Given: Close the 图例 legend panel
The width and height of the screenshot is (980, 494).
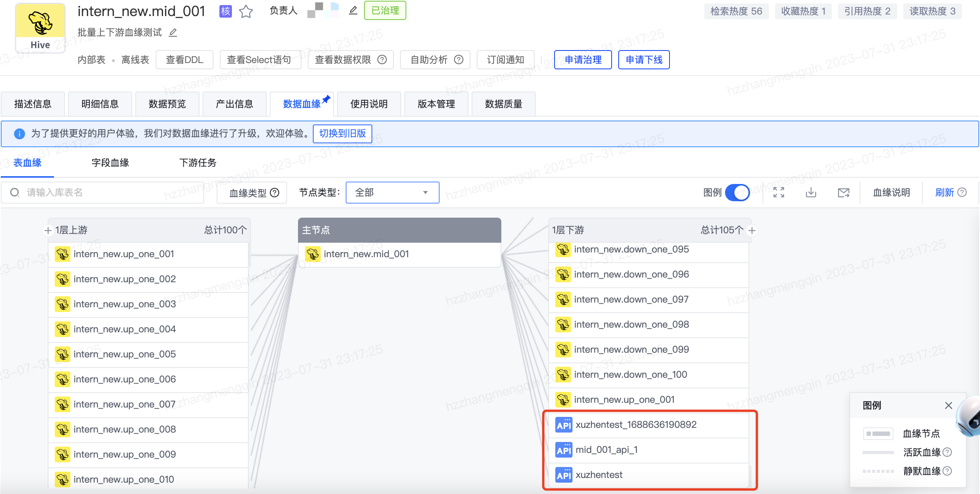Looking at the screenshot, I should (x=948, y=406).
